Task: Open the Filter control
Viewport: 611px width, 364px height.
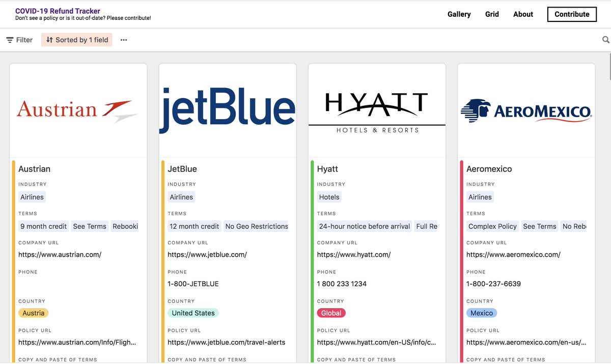Action: (19, 40)
